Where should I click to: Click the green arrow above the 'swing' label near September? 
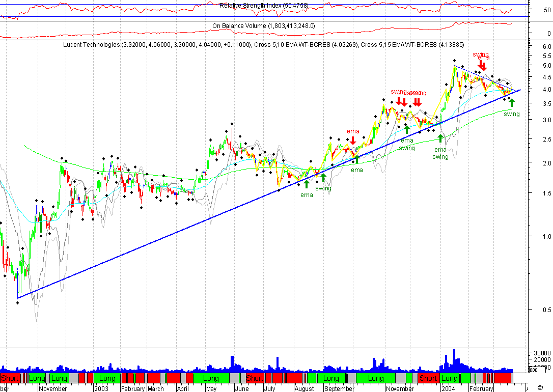(323, 177)
